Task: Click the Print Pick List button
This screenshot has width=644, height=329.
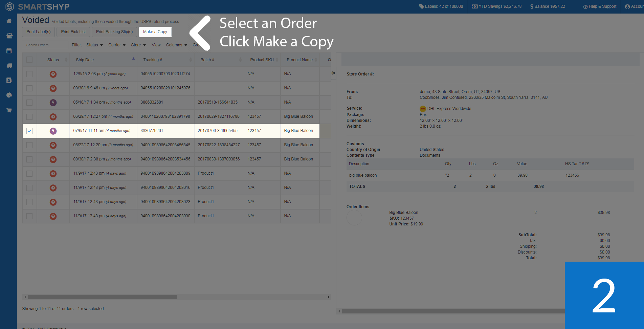Action: [73, 32]
